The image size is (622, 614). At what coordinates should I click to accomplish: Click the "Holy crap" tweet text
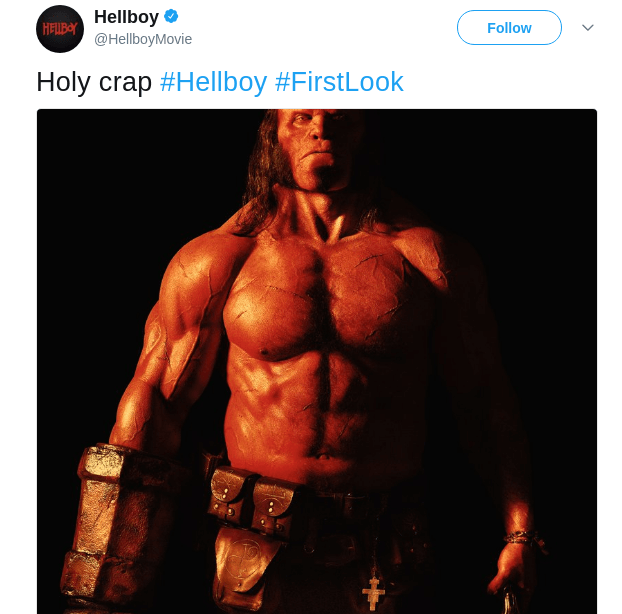pyautogui.click(x=94, y=82)
